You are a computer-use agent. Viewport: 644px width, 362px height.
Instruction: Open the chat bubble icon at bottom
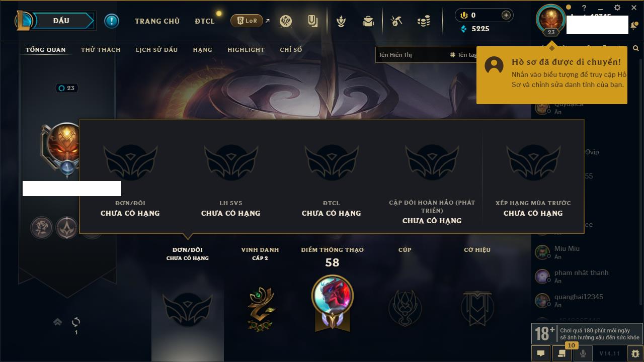pos(541,353)
